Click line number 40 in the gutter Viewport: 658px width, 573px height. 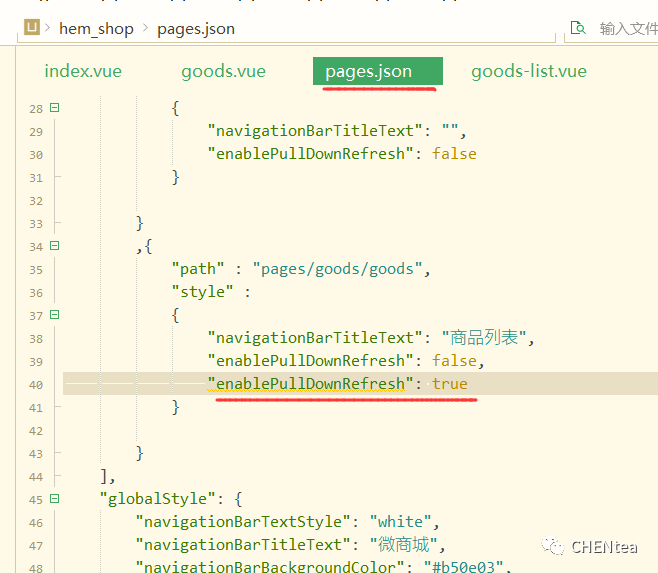(35, 385)
